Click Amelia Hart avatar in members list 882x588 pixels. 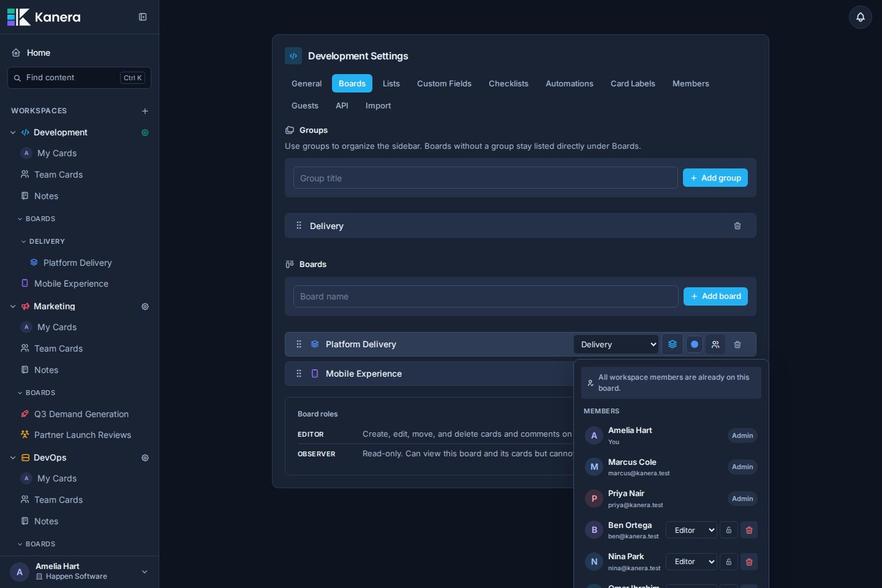(594, 435)
